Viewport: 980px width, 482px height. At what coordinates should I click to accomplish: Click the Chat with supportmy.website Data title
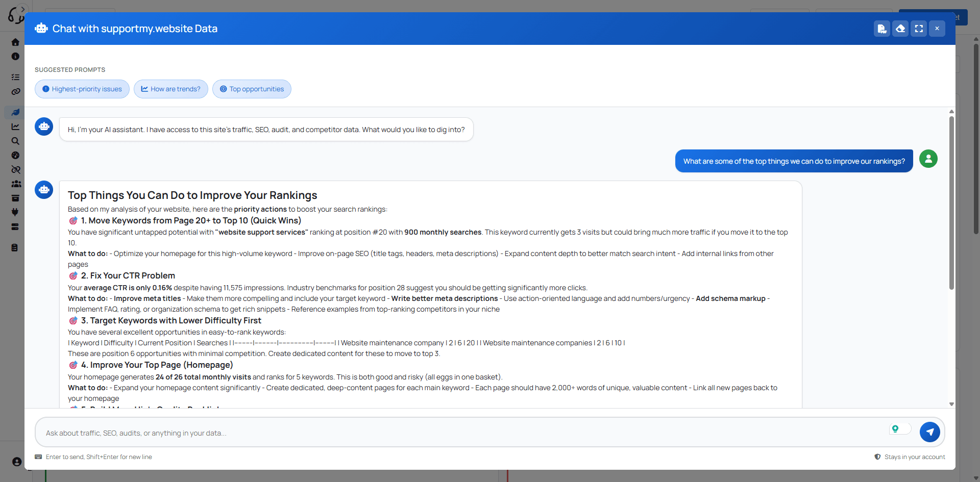coord(135,29)
